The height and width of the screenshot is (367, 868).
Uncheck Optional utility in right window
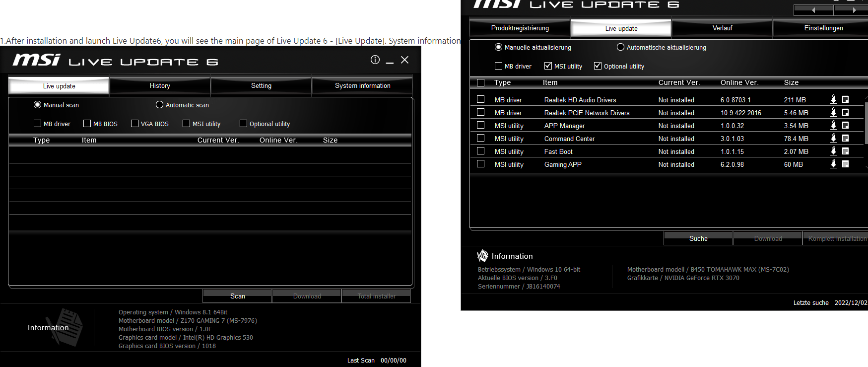click(x=598, y=66)
